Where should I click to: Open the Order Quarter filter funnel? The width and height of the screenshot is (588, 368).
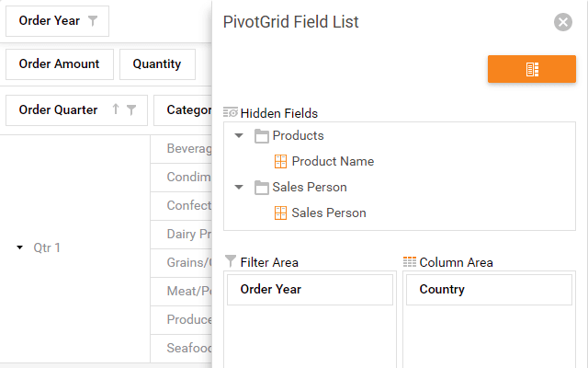(x=131, y=109)
